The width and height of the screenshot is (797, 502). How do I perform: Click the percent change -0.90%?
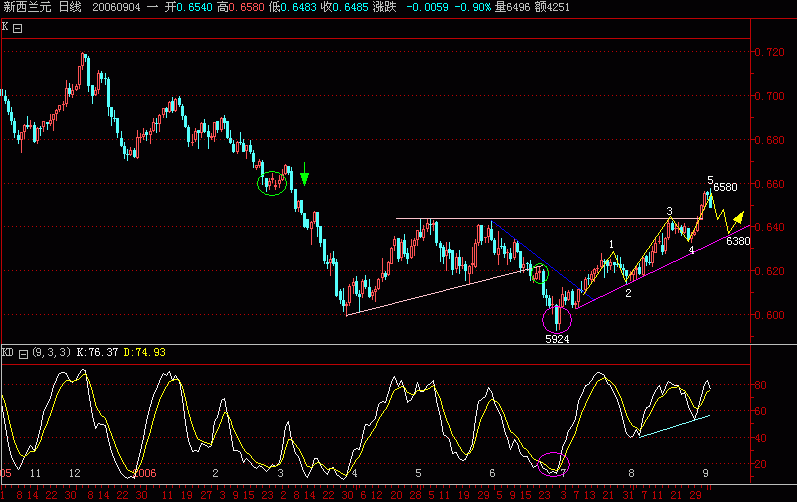tap(473, 8)
